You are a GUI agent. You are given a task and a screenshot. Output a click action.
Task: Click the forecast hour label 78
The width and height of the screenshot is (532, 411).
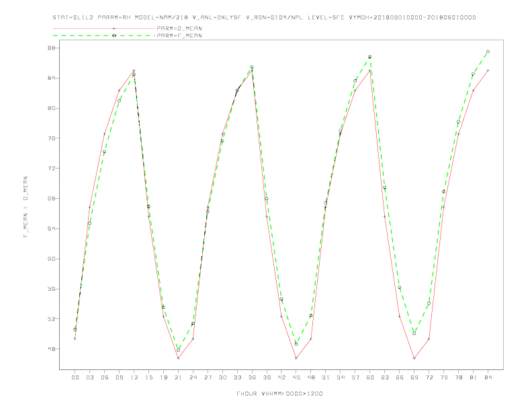(459, 377)
